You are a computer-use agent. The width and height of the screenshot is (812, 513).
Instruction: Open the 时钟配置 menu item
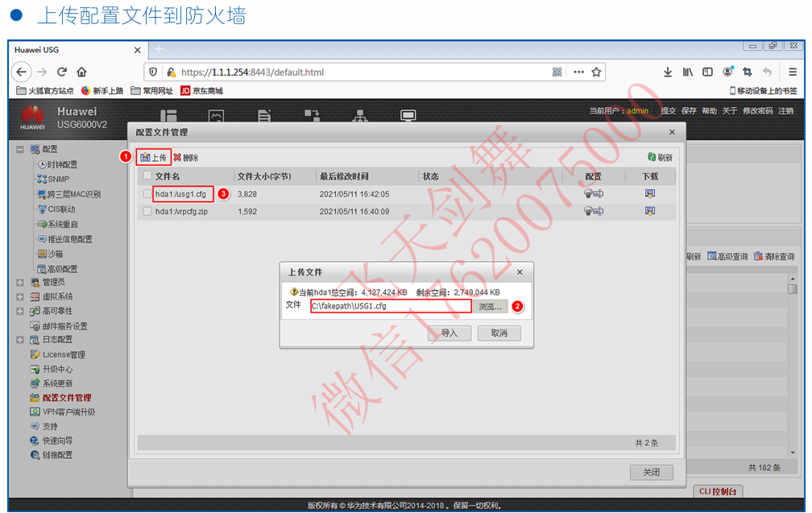coord(58,164)
